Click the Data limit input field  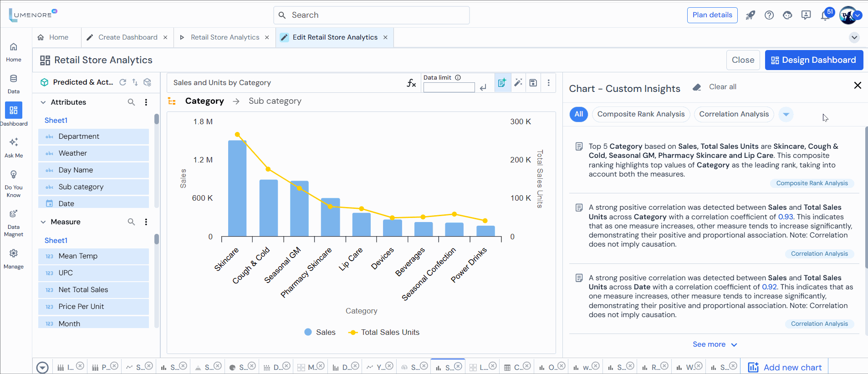449,87
